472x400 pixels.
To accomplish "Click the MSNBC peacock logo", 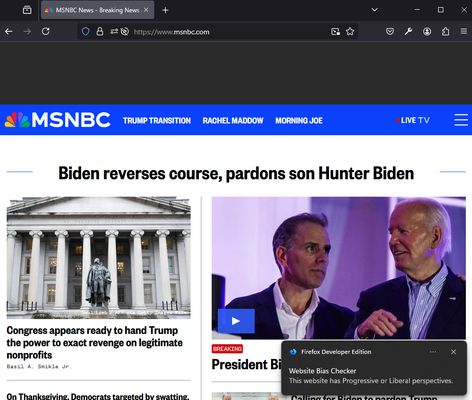I will pyautogui.click(x=57, y=120).
